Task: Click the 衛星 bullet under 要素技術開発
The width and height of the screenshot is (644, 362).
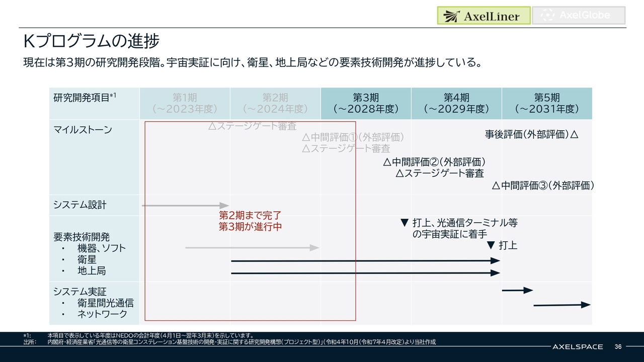Action: 87,260
